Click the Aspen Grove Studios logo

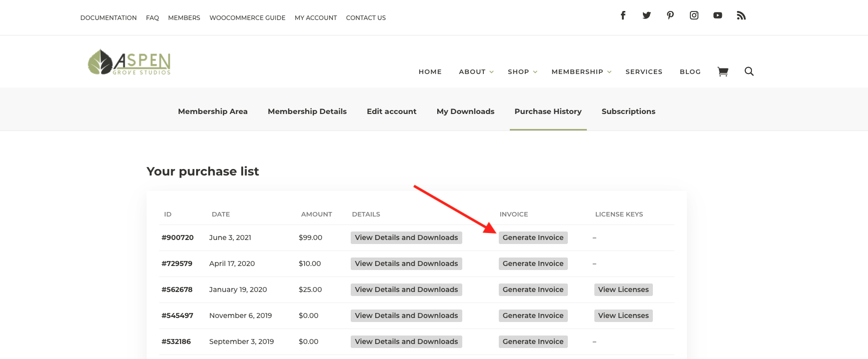click(129, 62)
